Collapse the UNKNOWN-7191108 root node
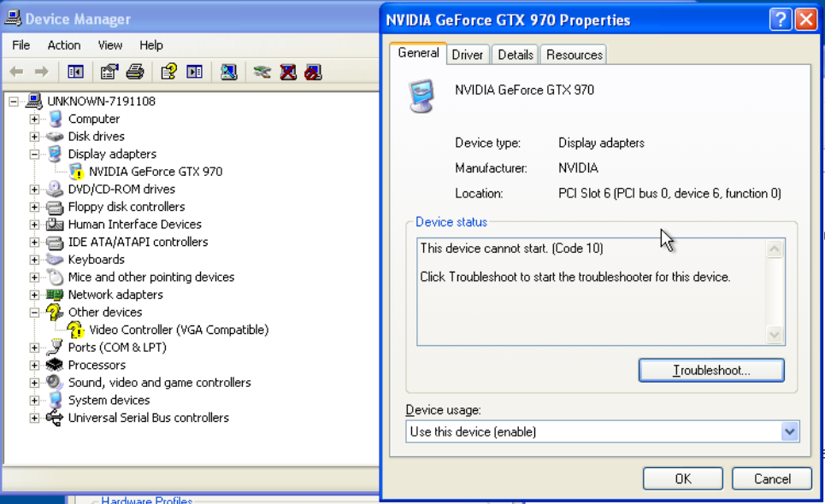Screen dimensions: 825x504 point(14,102)
